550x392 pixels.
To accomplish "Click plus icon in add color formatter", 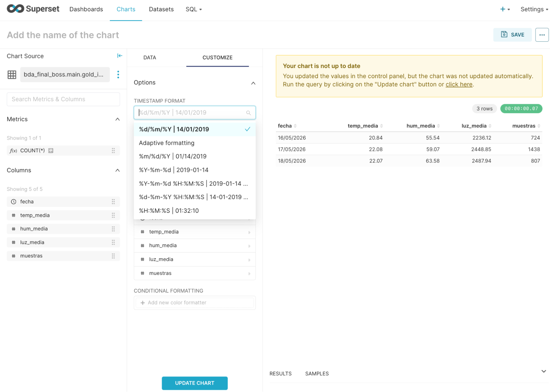I will (143, 303).
